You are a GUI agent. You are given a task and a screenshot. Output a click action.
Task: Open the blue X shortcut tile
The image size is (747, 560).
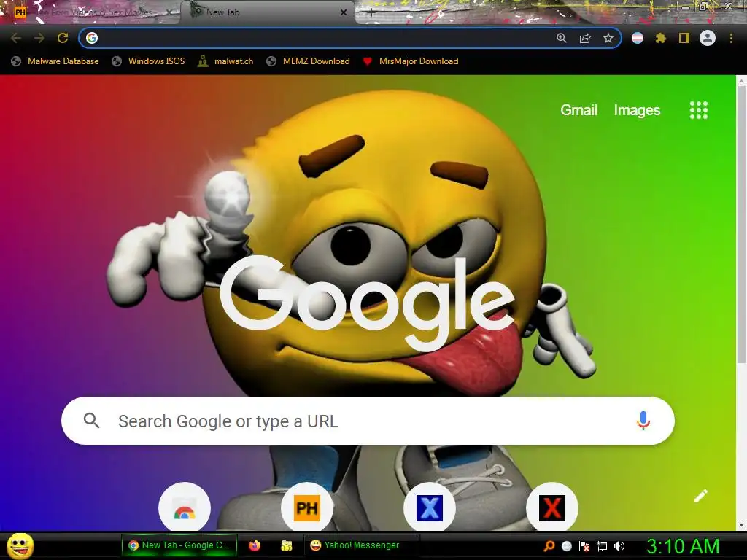430,508
